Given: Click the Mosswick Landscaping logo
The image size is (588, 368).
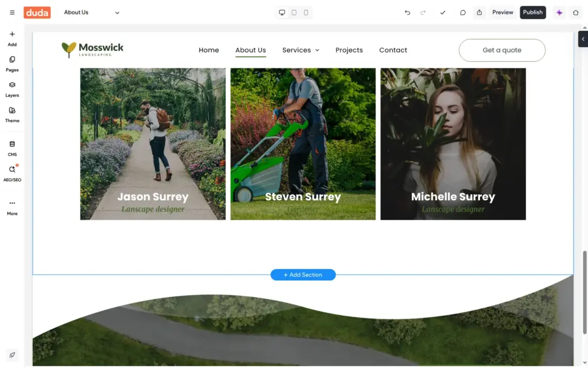Looking at the screenshot, I should pyautogui.click(x=92, y=50).
